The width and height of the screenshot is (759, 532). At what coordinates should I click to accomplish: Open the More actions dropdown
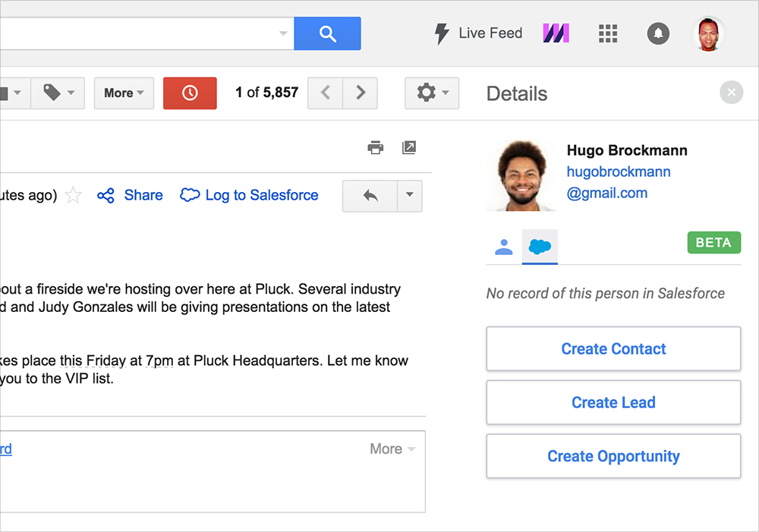pyautogui.click(x=124, y=93)
